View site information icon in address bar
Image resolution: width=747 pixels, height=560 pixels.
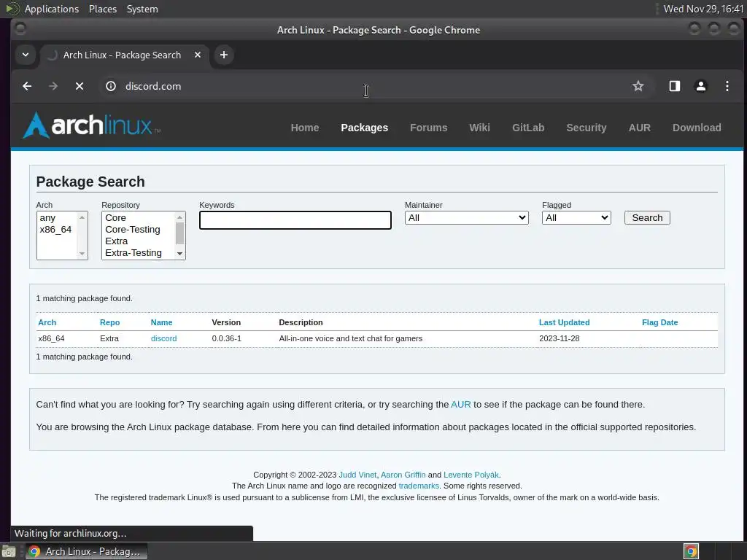click(x=111, y=86)
